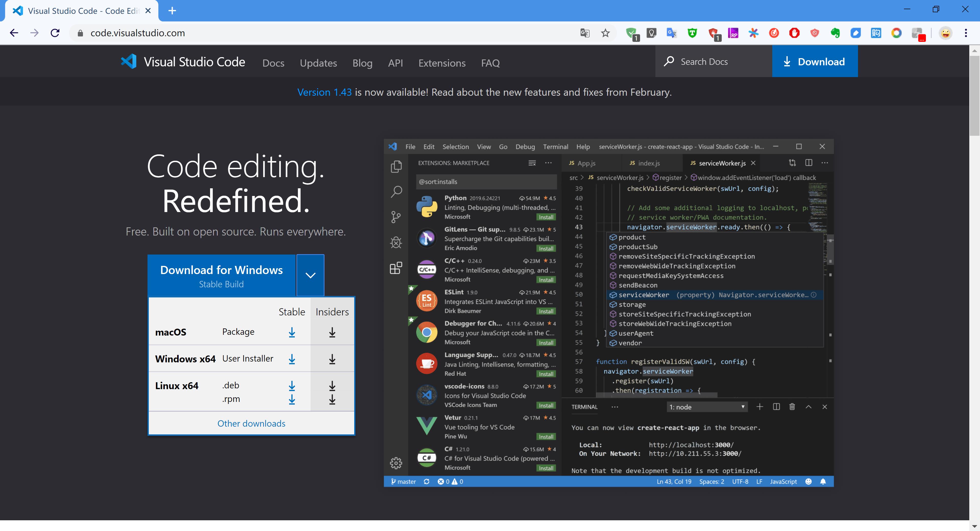The height and width of the screenshot is (531, 980).
Task: Click the Split Editor icon in terminal
Action: tap(777, 407)
